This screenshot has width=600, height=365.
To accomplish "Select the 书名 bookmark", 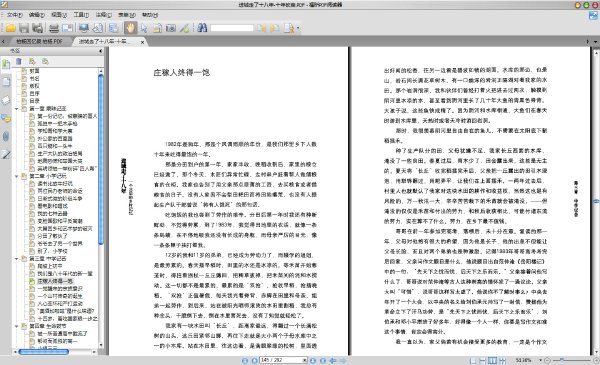I will [34, 78].
